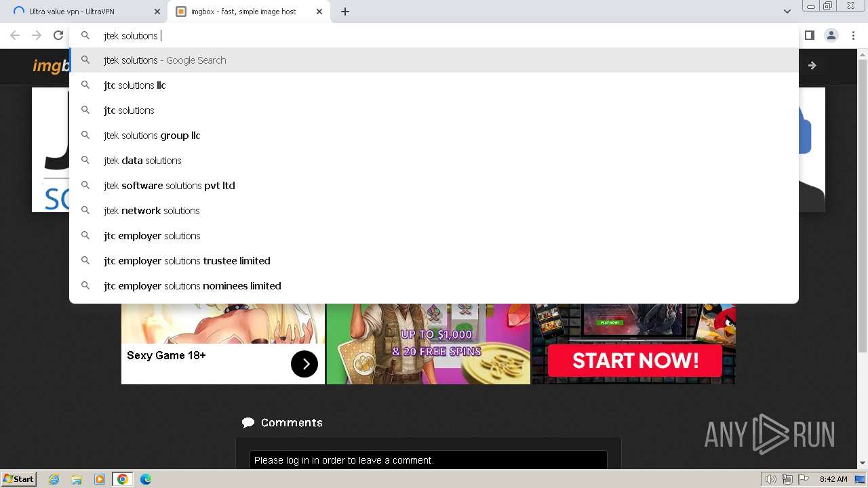Choose the suggestion reading only jtc solutions
Viewport: 868px width, 488px height.
pos(434,110)
